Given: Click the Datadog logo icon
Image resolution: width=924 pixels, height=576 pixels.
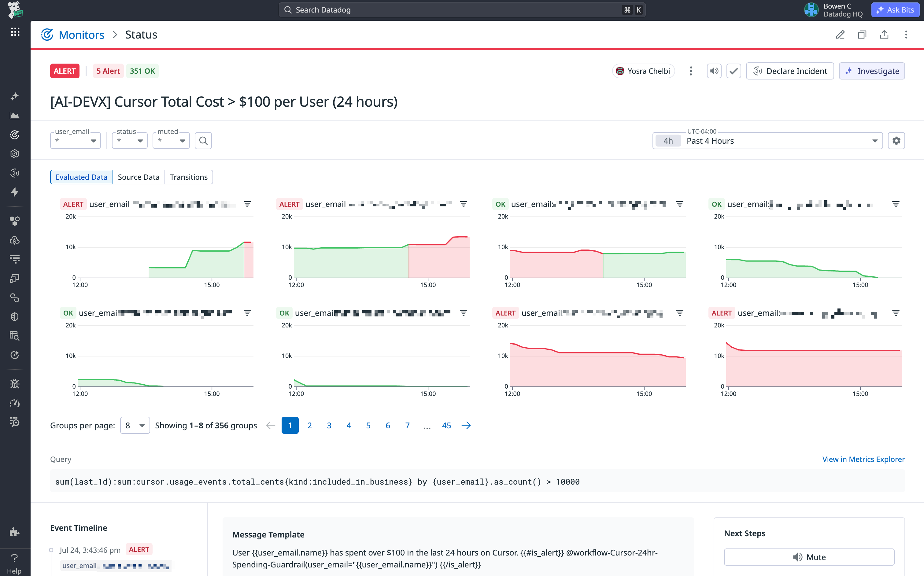Looking at the screenshot, I should tap(15, 9).
